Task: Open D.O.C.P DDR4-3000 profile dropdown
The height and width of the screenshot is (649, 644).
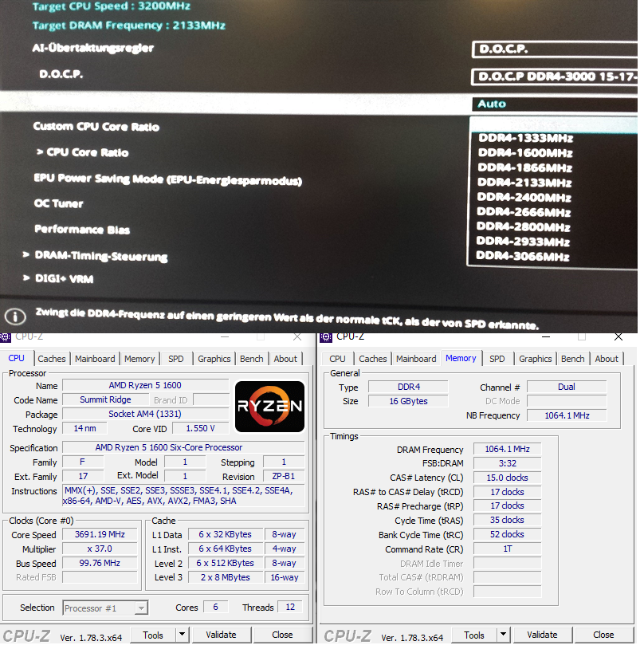Action: (555, 77)
